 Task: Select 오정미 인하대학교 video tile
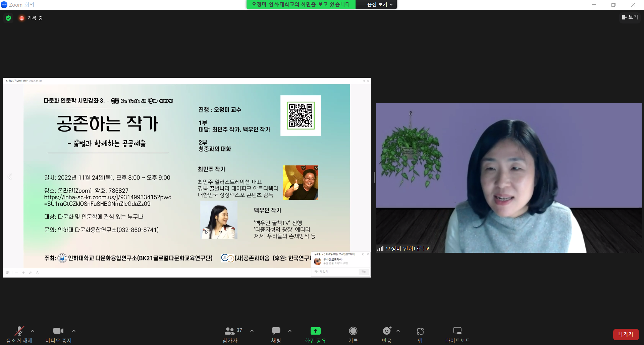point(508,178)
